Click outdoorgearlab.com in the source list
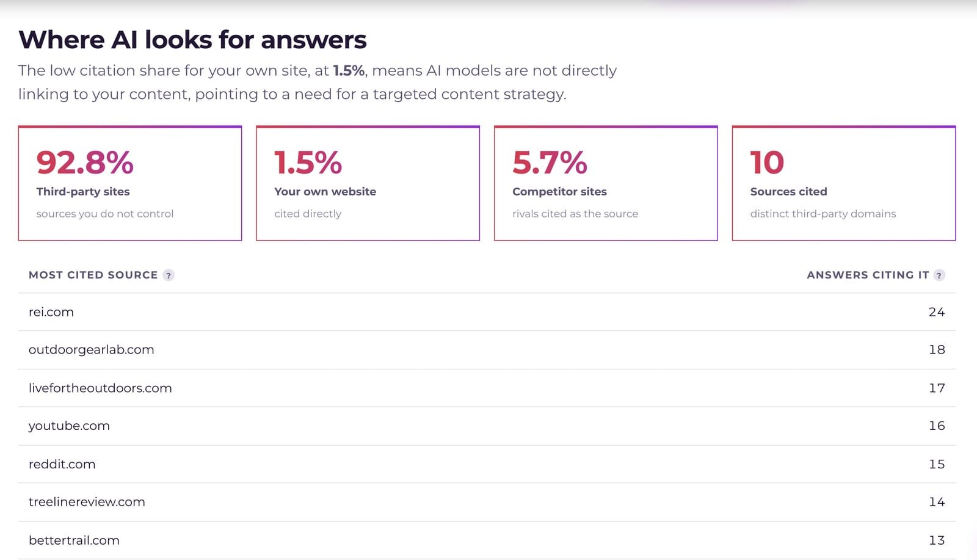 coord(92,350)
